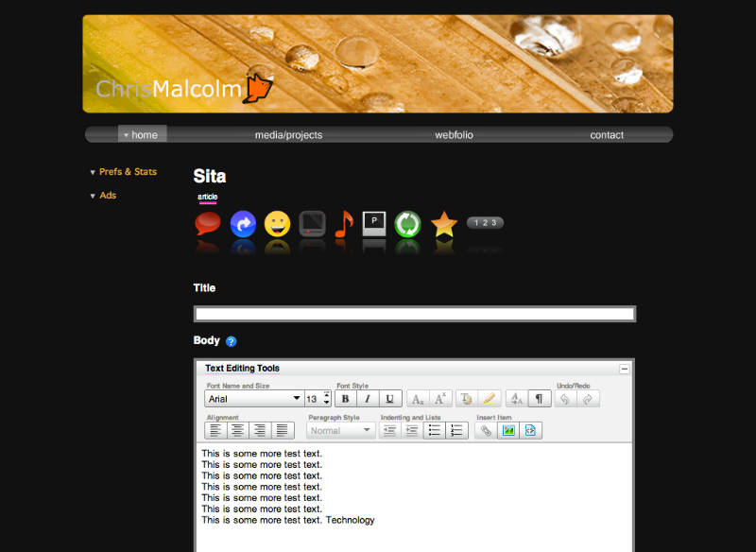The height and width of the screenshot is (552, 756).
Task: Insert a link with the chain icon
Action: [486, 430]
